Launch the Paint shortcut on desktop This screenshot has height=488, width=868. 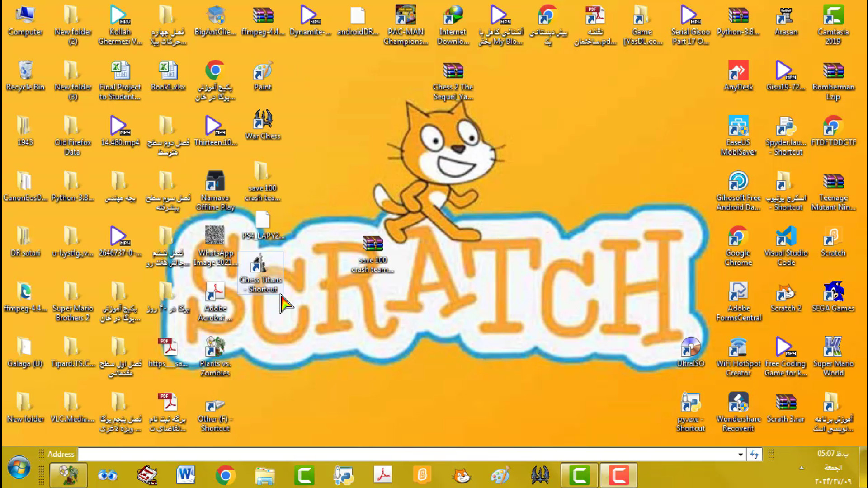click(263, 76)
